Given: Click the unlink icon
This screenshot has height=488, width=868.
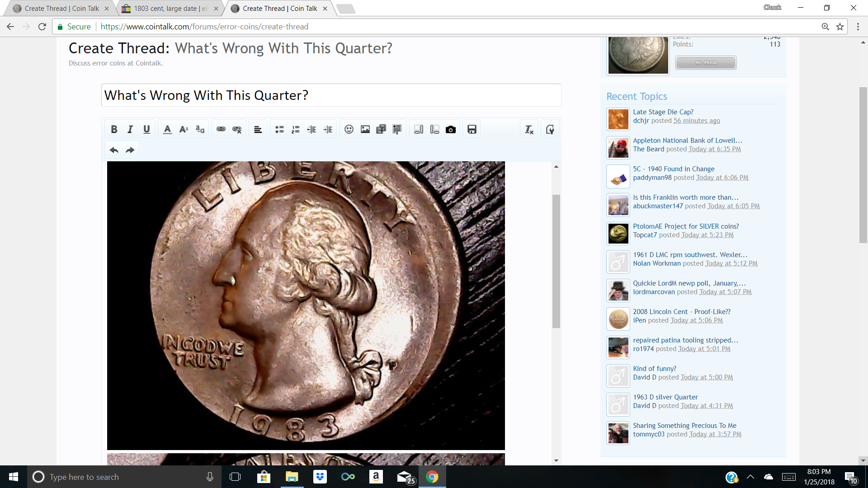Looking at the screenshot, I should point(237,130).
